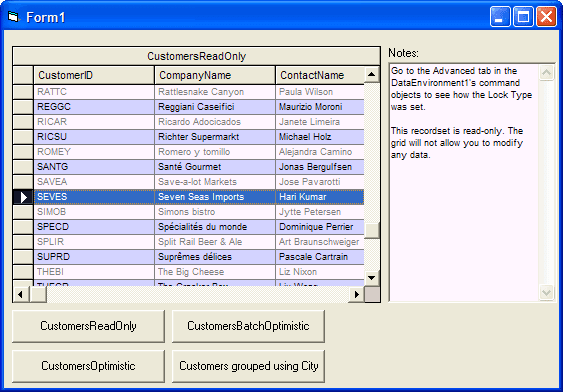Click the CustomersReadOnly grid caption
The width and height of the screenshot is (563, 392).
(196, 56)
